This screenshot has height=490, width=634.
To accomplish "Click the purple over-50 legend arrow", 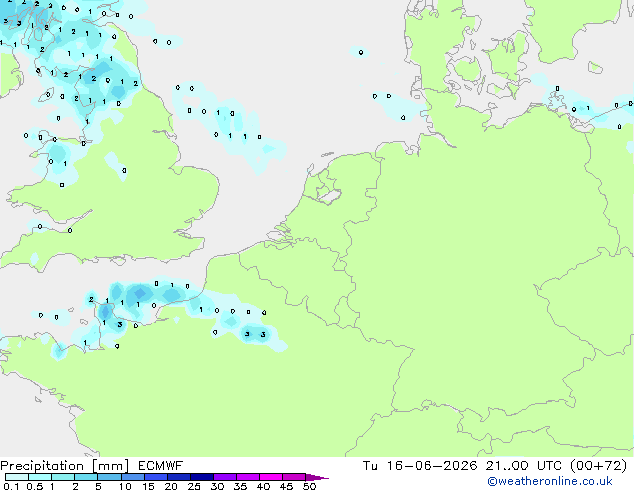I will click(317, 477).
